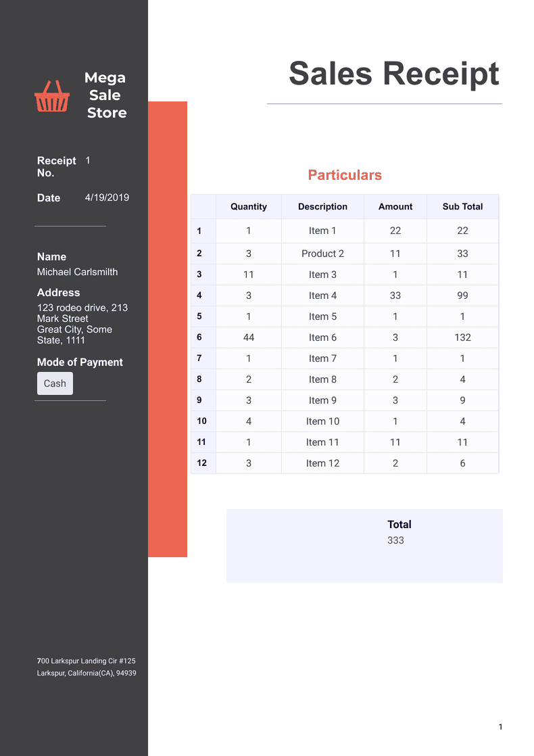
Task: Click the sub total value 132
Action: 462,337
